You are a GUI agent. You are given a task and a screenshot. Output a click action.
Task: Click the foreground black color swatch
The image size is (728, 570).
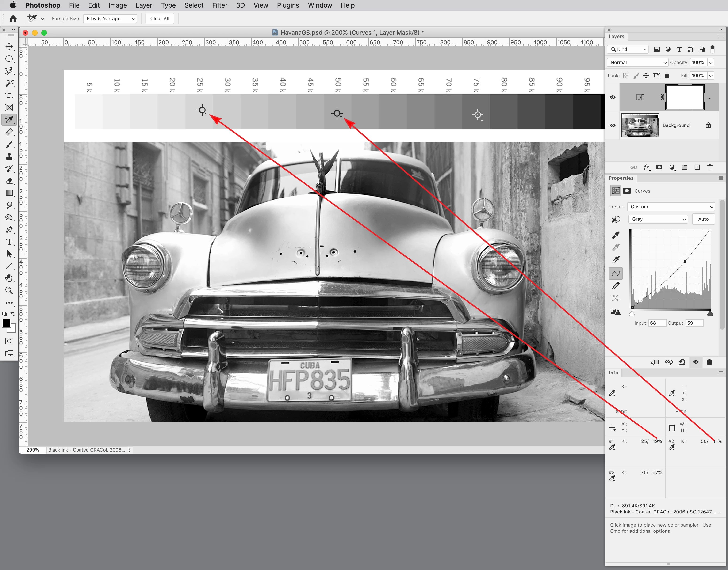click(x=6, y=323)
